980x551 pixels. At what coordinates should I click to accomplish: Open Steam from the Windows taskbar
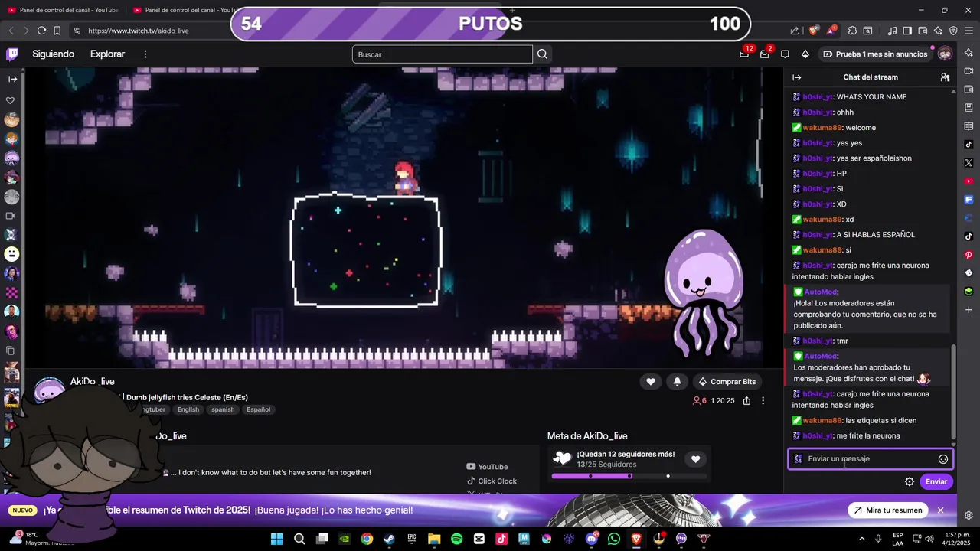(x=389, y=539)
